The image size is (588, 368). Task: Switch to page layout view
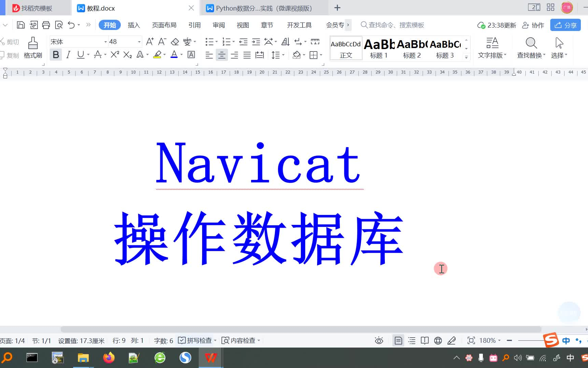point(398,340)
